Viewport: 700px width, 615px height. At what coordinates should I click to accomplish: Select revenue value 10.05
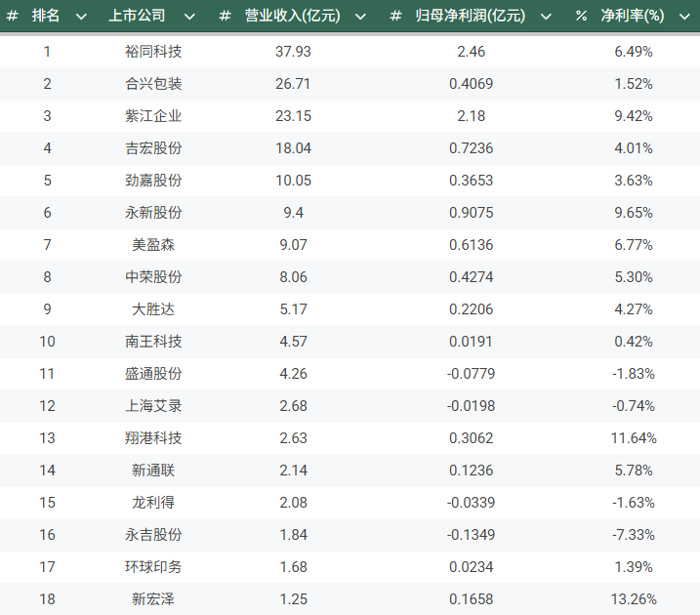293,181
